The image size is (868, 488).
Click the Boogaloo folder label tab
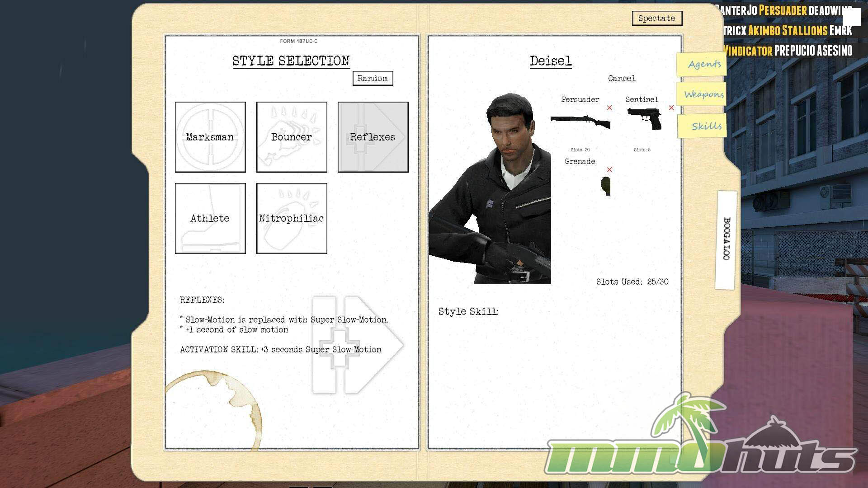pos(726,239)
